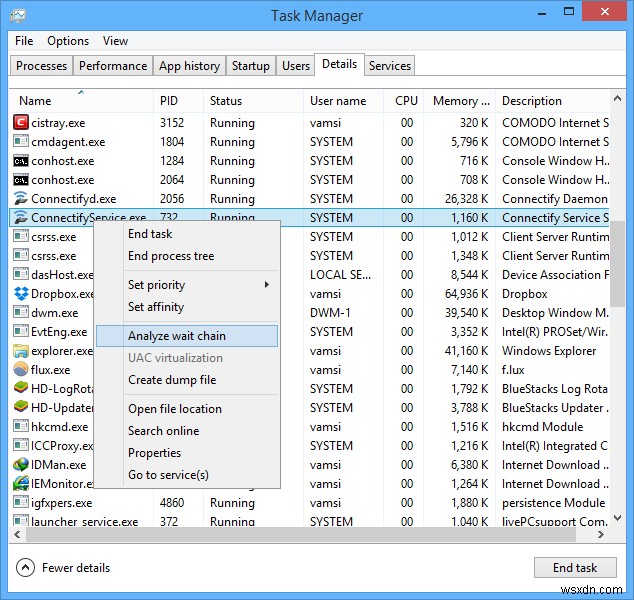634x600 pixels.
Task: Sort by the Status column header
Action: [253, 101]
